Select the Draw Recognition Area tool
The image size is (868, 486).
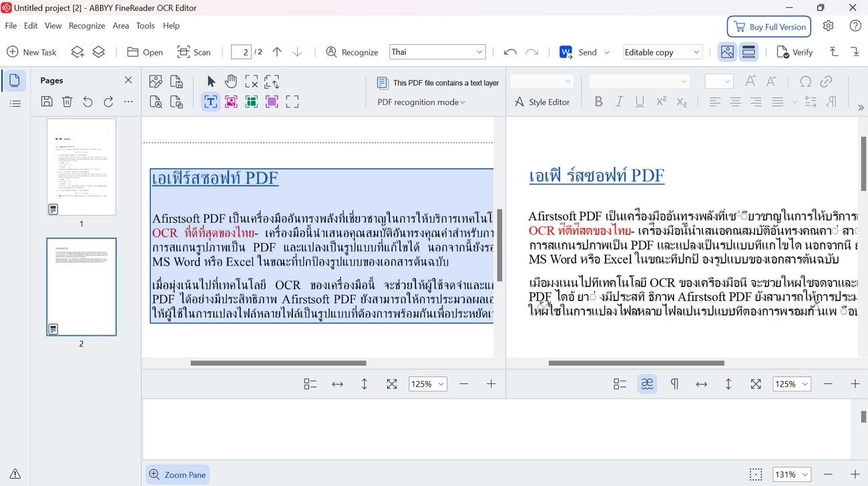click(x=292, y=101)
